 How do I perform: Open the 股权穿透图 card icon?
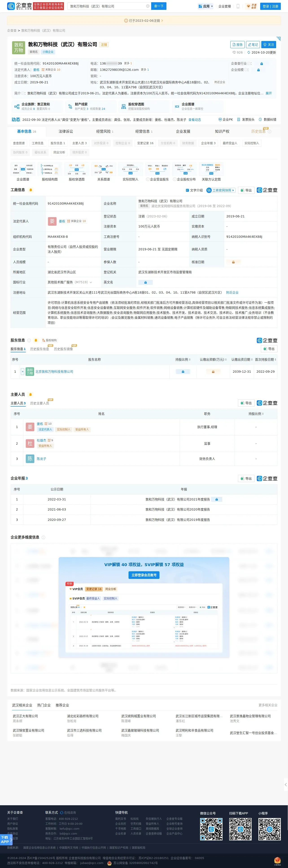(x=123, y=106)
